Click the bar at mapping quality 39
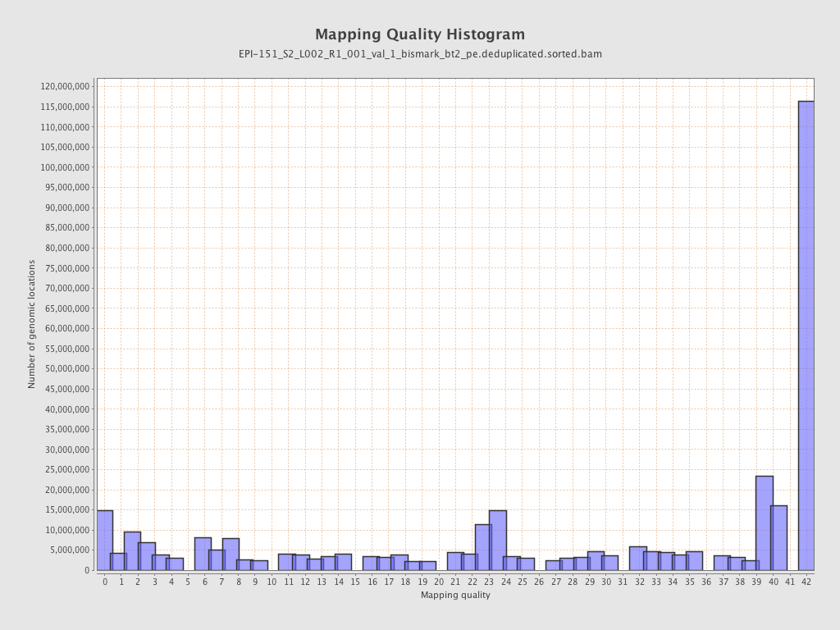This screenshot has height=630, width=840. (x=765, y=523)
